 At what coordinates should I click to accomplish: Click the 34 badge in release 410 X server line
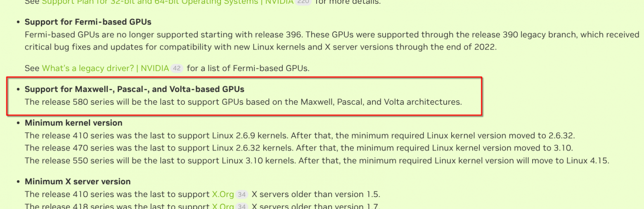coord(242,195)
